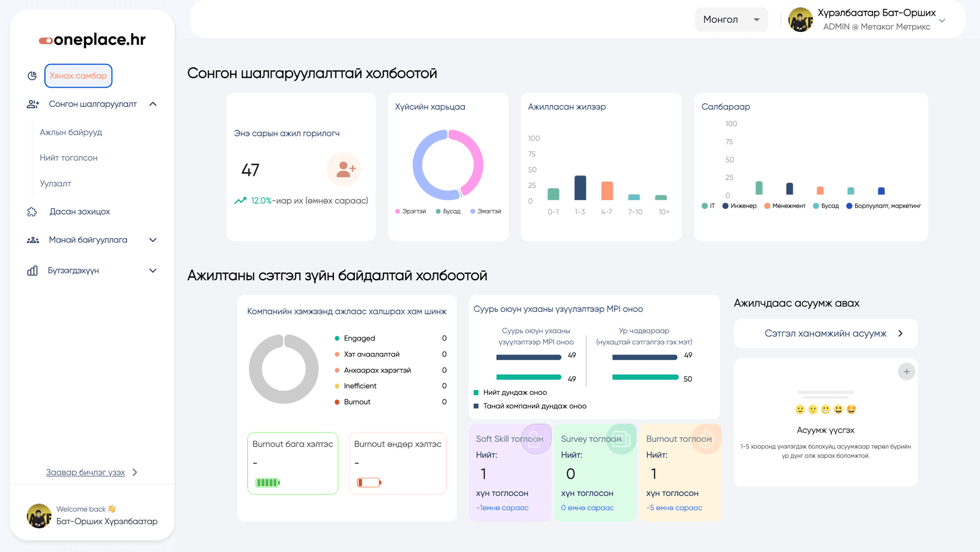Click the plus icon in survey card

tap(906, 372)
